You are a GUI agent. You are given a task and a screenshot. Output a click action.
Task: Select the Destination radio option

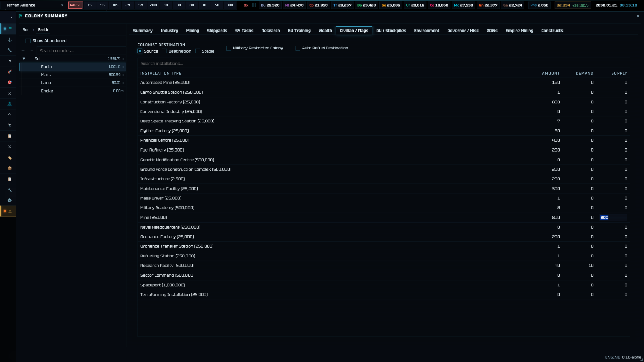coord(164,51)
